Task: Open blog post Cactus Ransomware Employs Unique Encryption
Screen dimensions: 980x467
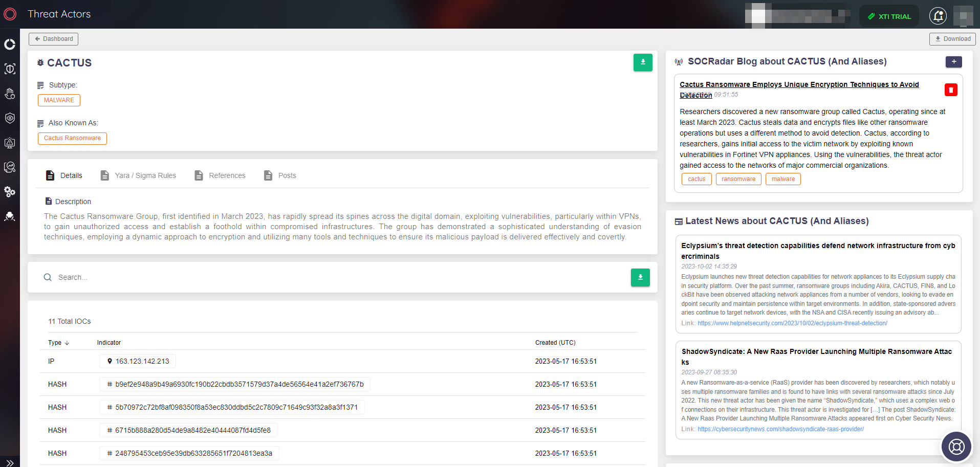Action: [799, 90]
